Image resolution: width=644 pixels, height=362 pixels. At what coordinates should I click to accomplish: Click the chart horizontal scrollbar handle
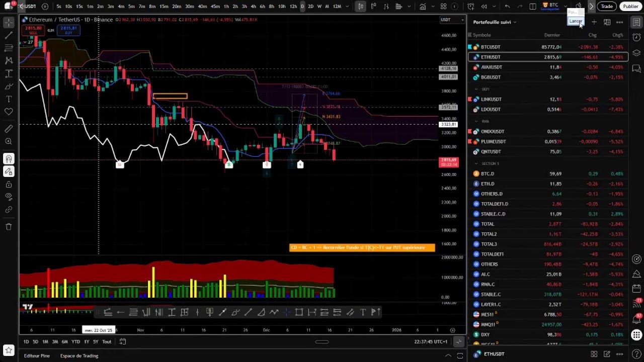click(x=321, y=341)
